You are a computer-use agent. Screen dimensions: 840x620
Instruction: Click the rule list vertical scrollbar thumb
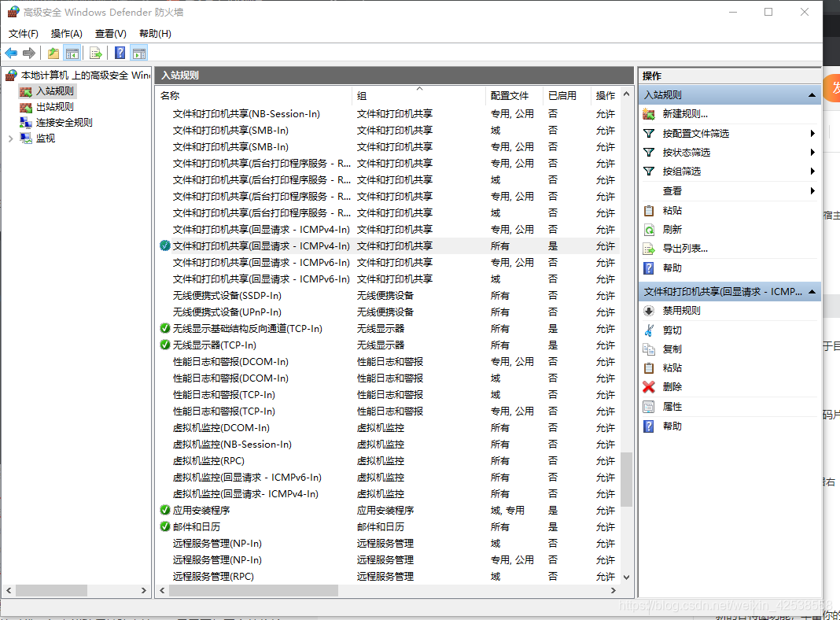coord(626,480)
